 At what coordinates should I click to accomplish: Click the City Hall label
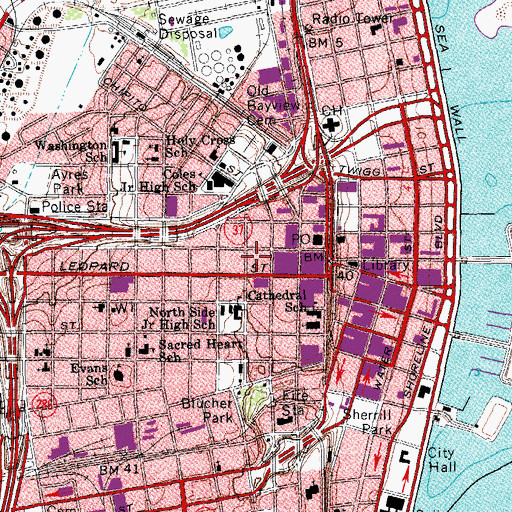pyautogui.click(x=441, y=460)
